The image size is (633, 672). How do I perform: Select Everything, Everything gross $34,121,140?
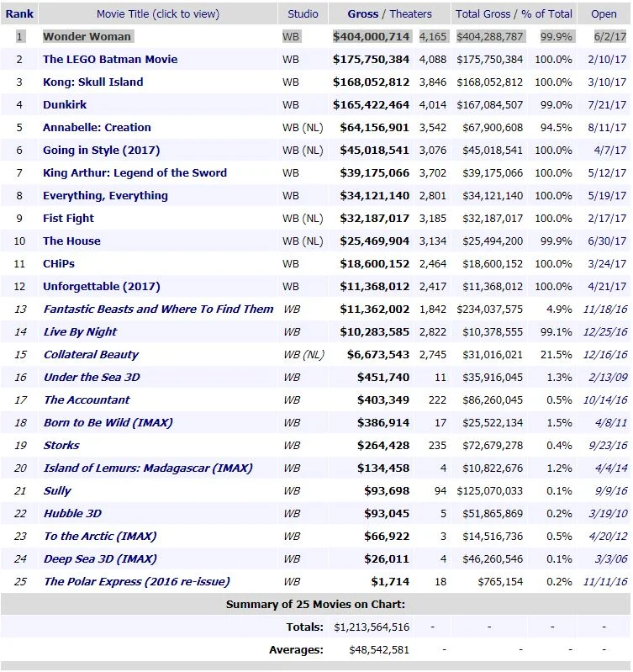(x=375, y=195)
